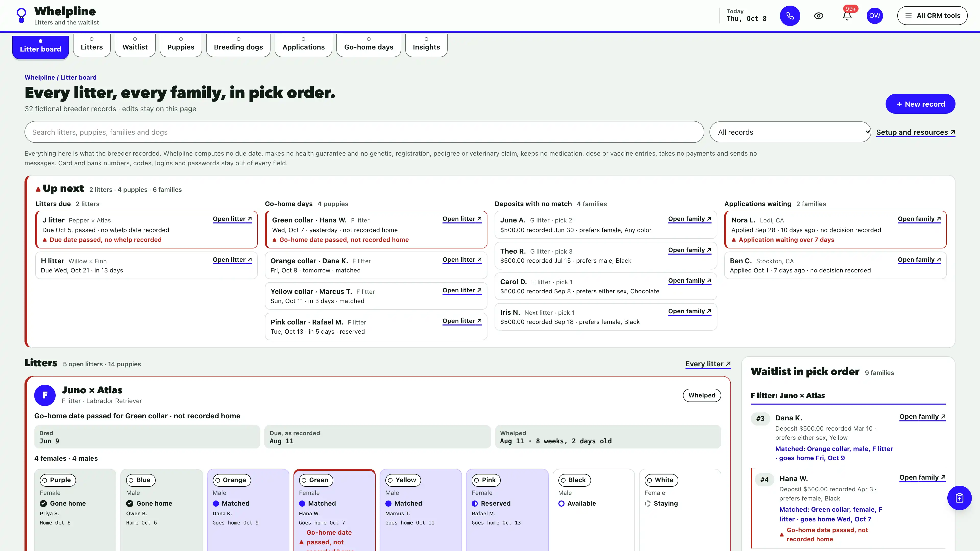Switch to the Waitlist tab

pos(135,45)
